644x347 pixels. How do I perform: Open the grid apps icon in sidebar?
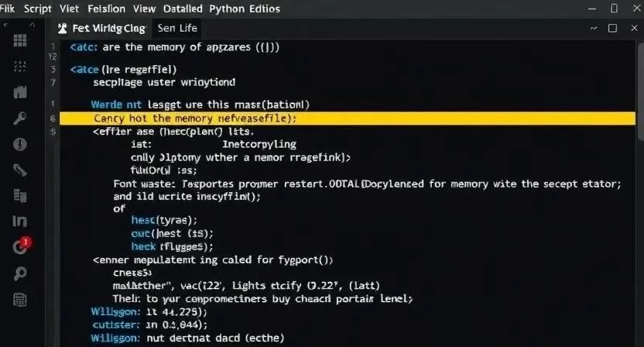click(x=20, y=40)
